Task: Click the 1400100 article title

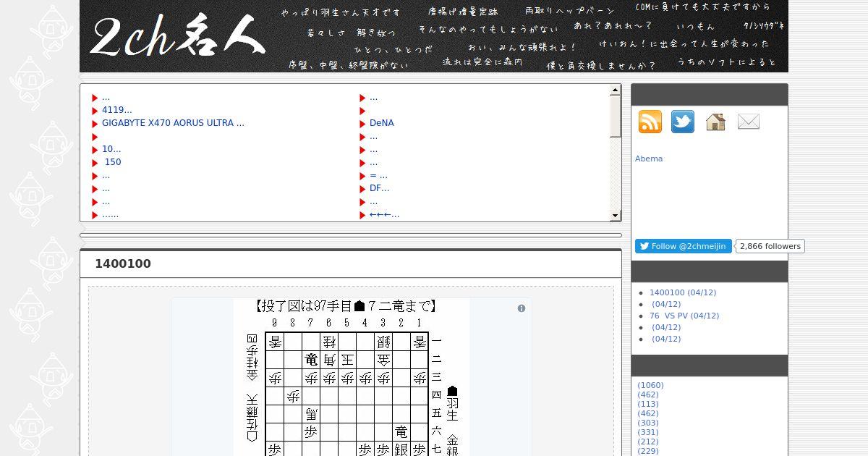Action: point(123,264)
